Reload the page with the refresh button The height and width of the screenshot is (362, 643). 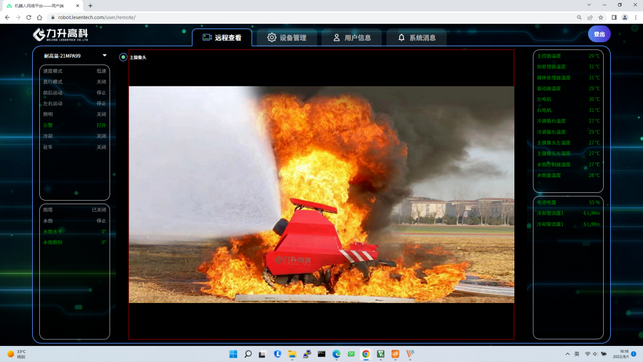[29, 17]
